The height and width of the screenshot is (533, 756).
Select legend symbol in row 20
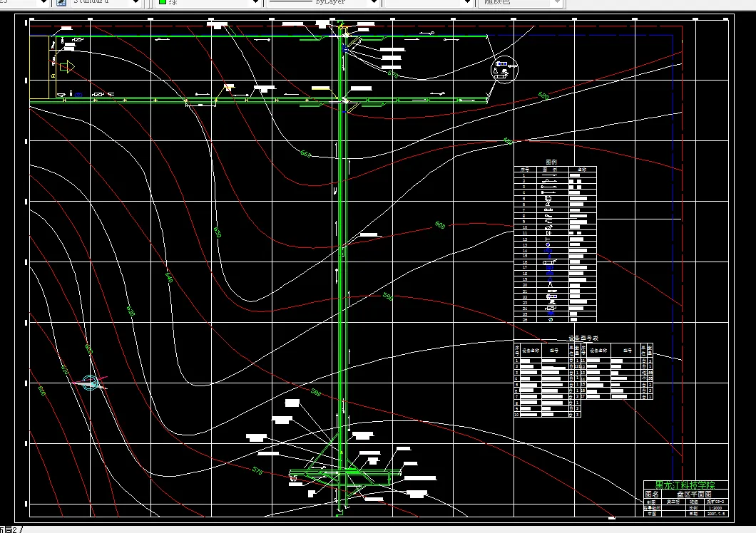550,285
